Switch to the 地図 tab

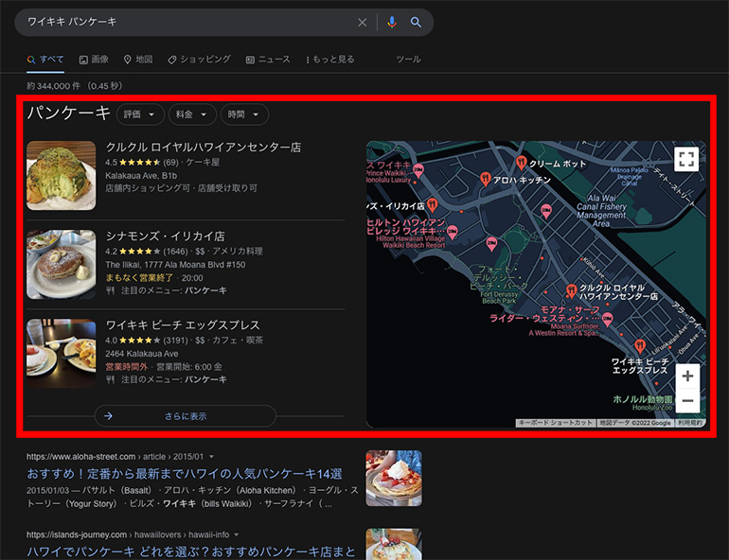[138, 60]
